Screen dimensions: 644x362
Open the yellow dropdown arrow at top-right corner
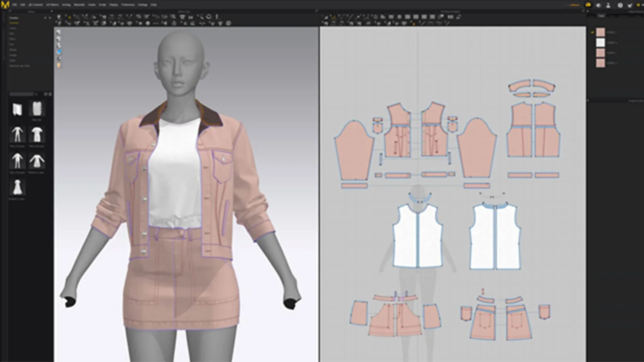638,5
